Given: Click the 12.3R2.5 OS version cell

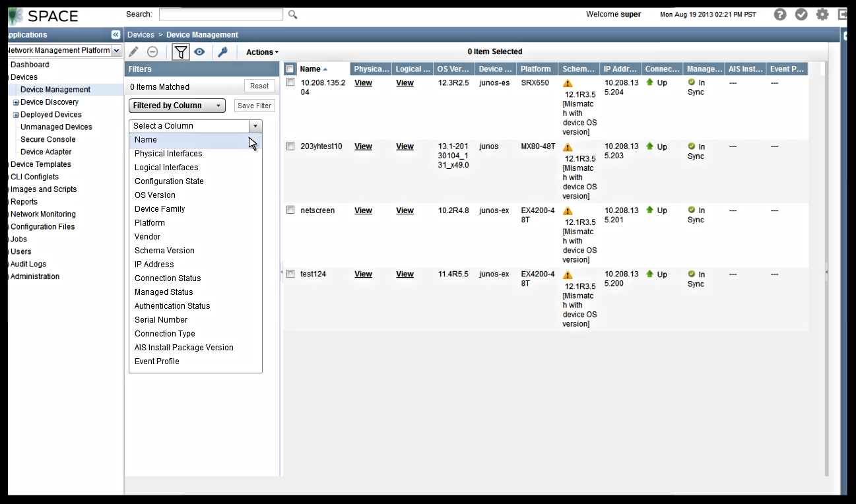Looking at the screenshot, I should click(453, 83).
